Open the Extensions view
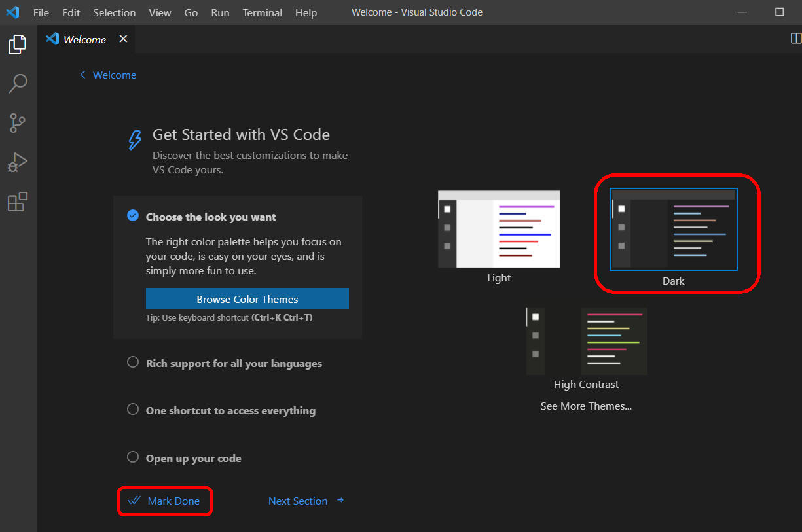The width and height of the screenshot is (802, 532). click(x=18, y=202)
